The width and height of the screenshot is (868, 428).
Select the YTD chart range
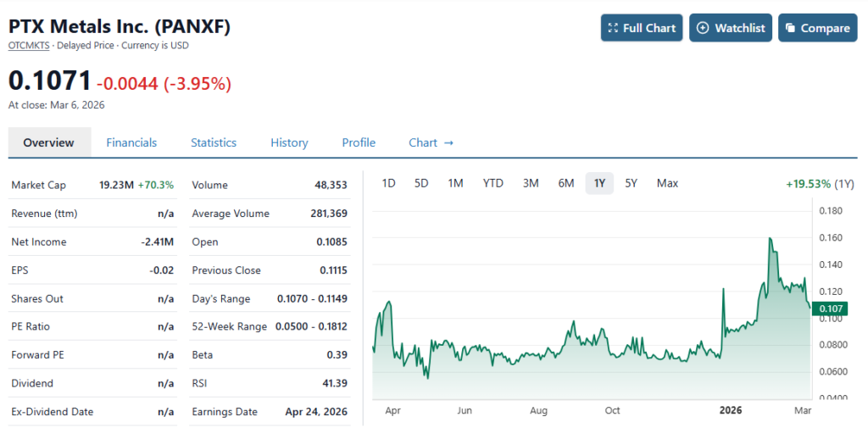click(x=493, y=183)
